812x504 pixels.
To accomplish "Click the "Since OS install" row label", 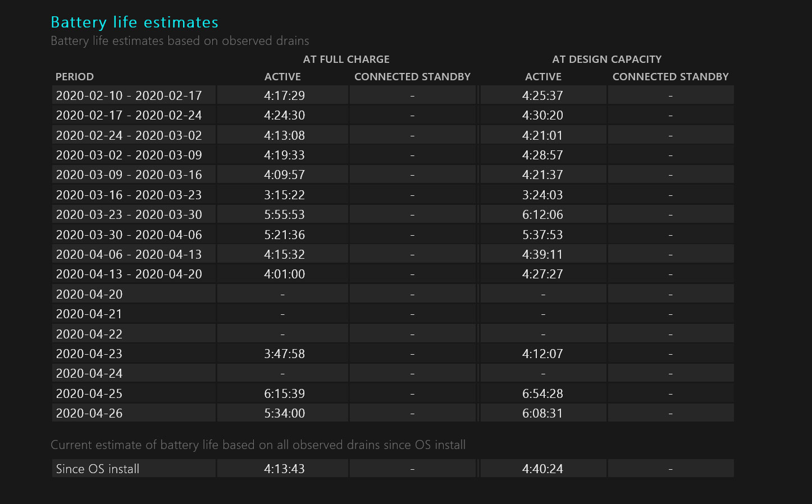I will [x=97, y=469].
